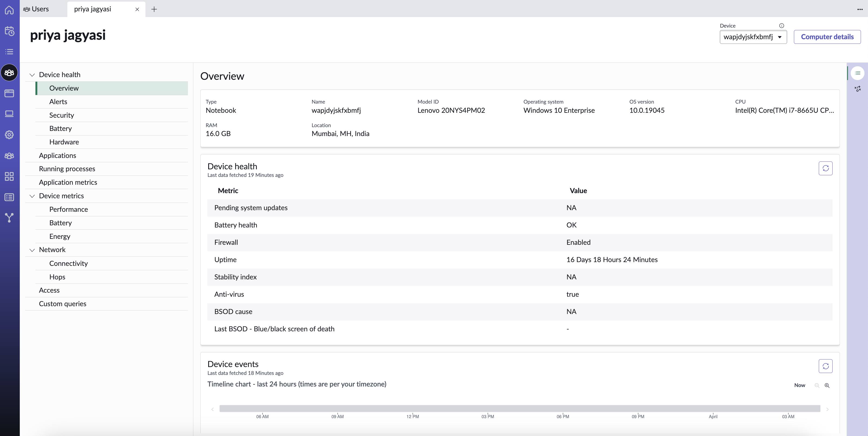Open Application metrics section
868x436 pixels.
107,182
